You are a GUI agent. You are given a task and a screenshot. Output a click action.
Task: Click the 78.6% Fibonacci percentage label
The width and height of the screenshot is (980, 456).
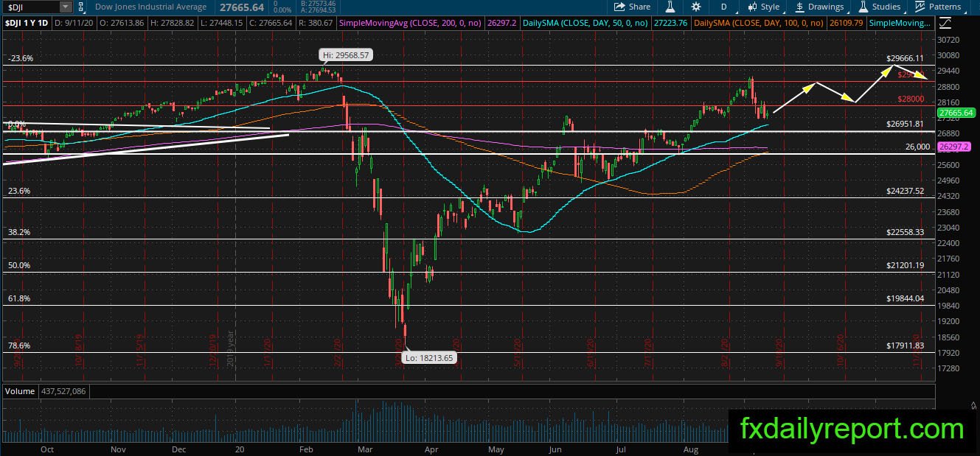point(18,345)
